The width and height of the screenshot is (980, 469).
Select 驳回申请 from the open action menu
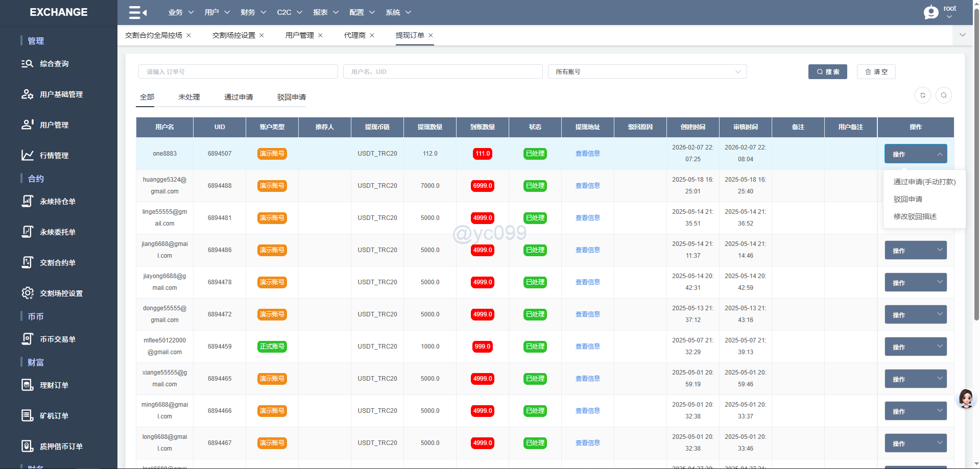[x=908, y=199]
